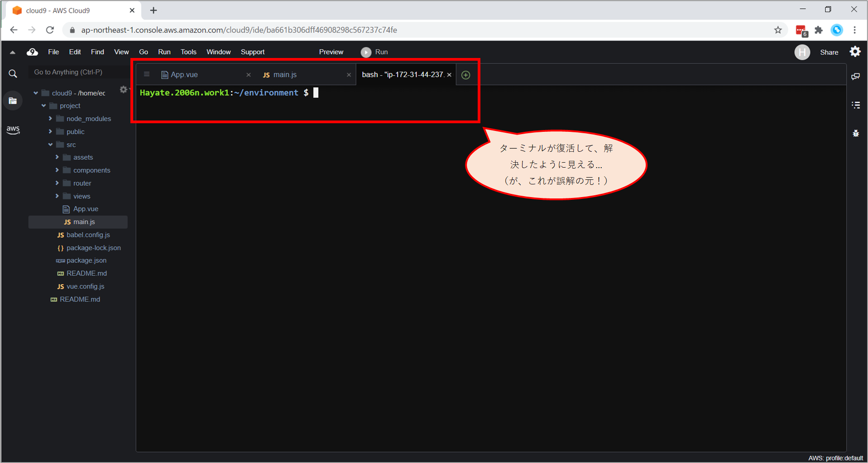Open the Window menu
868x463 pixels.
click(218, 52)
